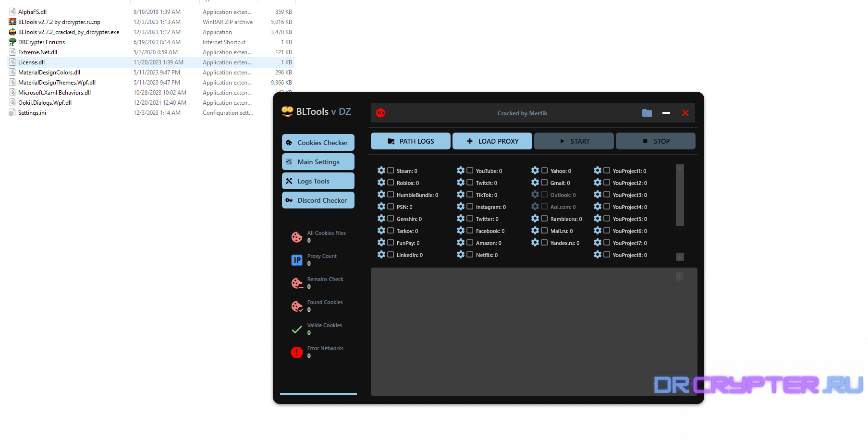Screen dimensions: 868x440
Task: Click the gear icon next to Facebook
Action: pyautogui.click(x=461, y=231)
